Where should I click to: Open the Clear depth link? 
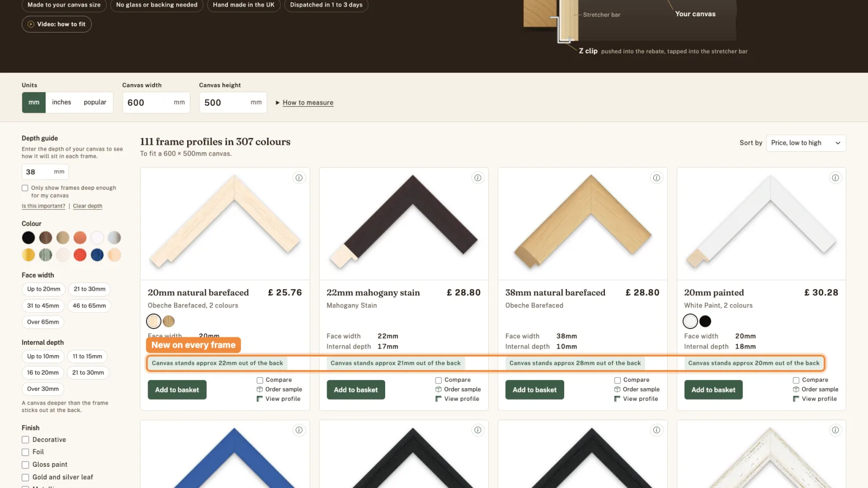(87, 206)
